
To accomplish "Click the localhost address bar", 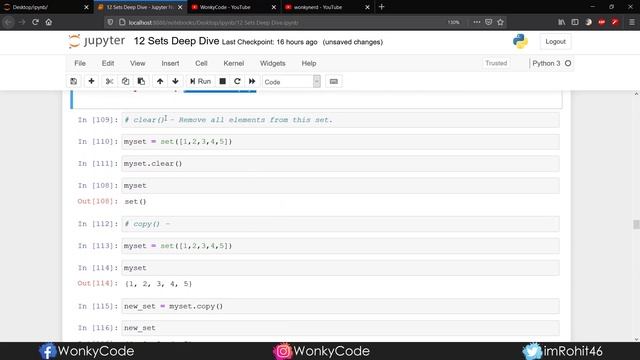I will (x=286, y=22).
